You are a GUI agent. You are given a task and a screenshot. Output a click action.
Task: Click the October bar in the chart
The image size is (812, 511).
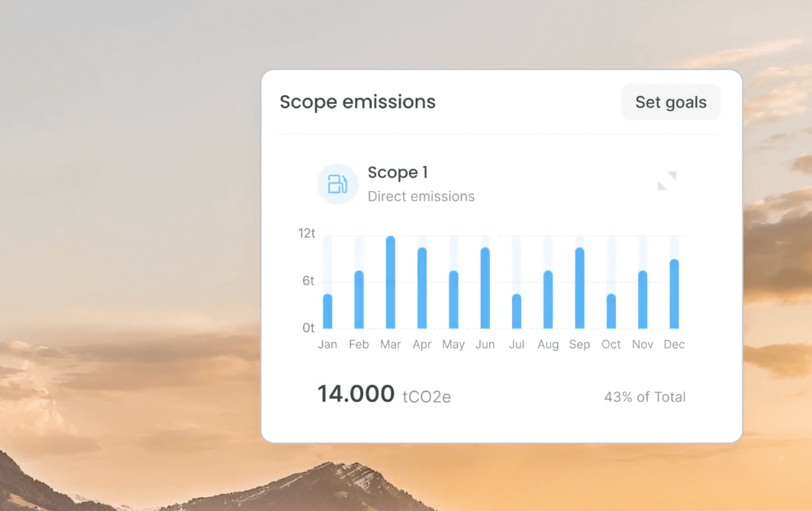[611, 311]
